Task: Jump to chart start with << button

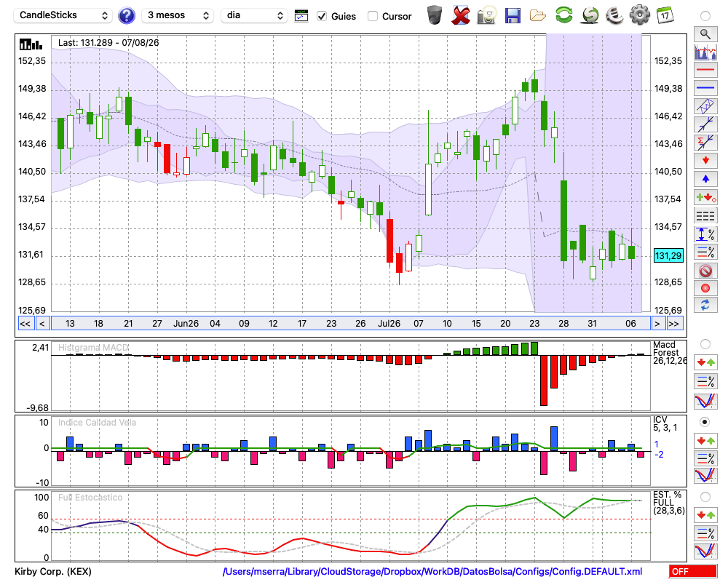Action: coord(25,324)
